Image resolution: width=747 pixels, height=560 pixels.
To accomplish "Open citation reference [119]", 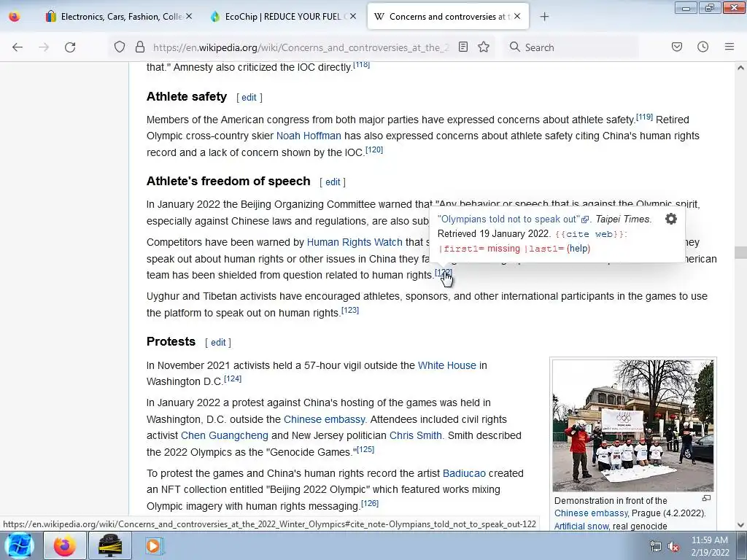I will click(x=645, y=117).
